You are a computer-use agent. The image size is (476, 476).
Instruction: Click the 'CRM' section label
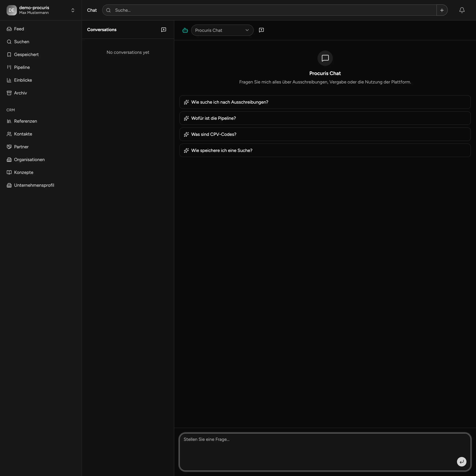point(11,110)
